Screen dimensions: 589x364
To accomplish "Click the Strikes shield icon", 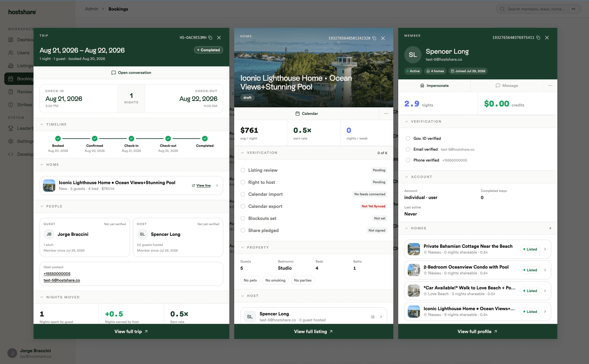I will click(x=11, y=105).
